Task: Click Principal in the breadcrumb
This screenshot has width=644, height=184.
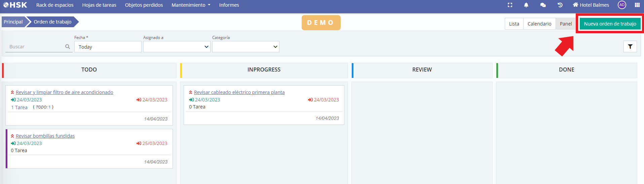Action: [13, 22]
